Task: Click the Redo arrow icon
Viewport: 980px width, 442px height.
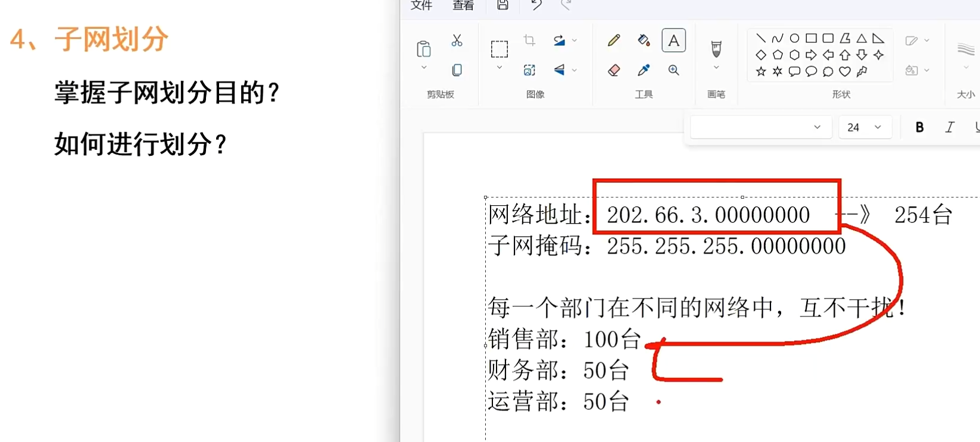Action: point(566,5)
